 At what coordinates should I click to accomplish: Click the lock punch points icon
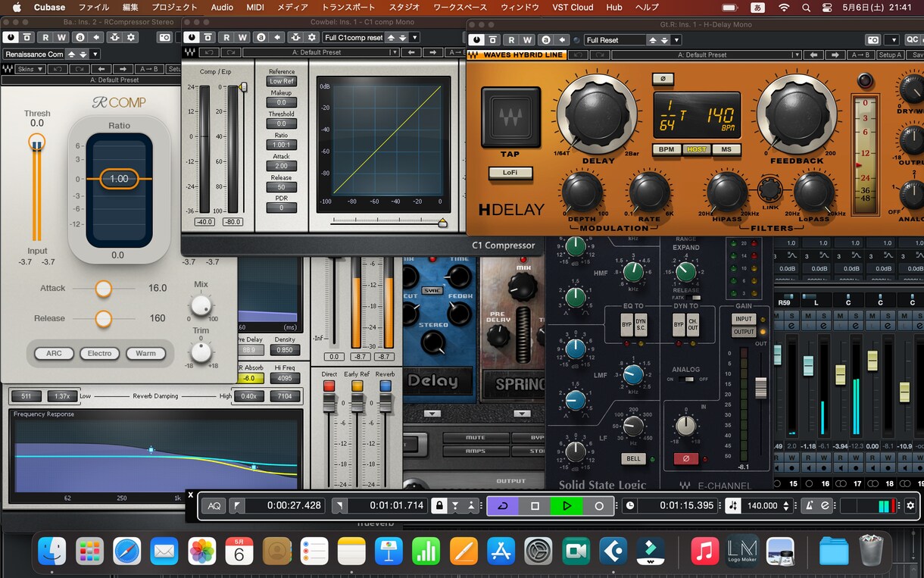pyautogui.click(x=439, y=505)
